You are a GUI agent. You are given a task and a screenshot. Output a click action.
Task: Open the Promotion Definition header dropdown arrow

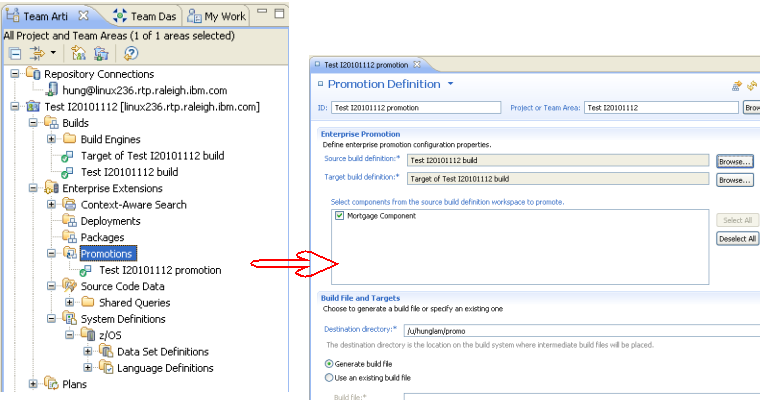[450, 84]
